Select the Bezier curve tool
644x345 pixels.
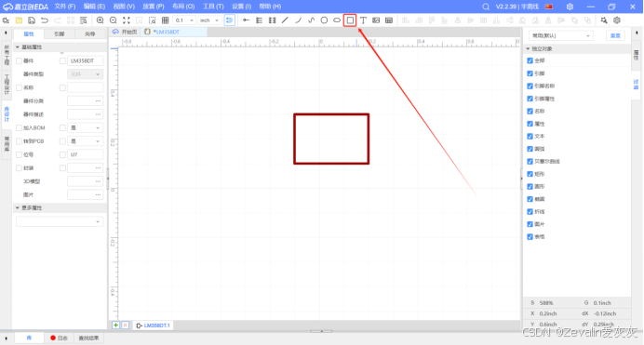click(311, 20)
